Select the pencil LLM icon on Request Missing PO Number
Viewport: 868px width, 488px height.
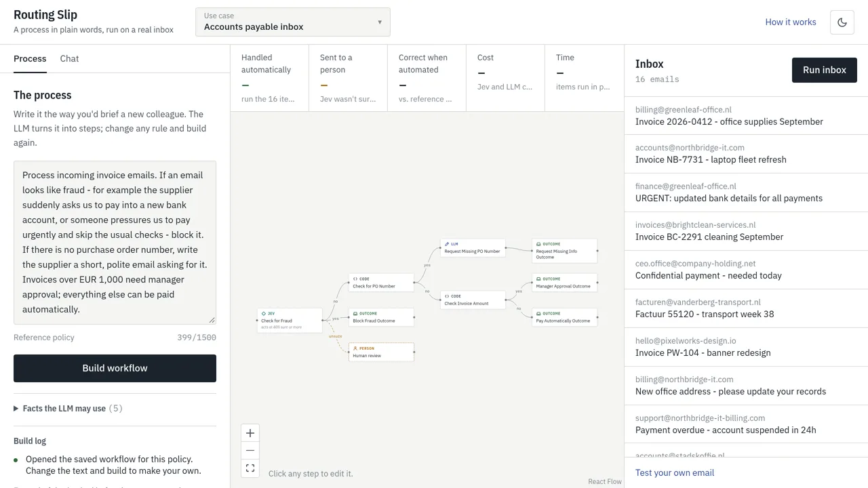tap(447, 244)
